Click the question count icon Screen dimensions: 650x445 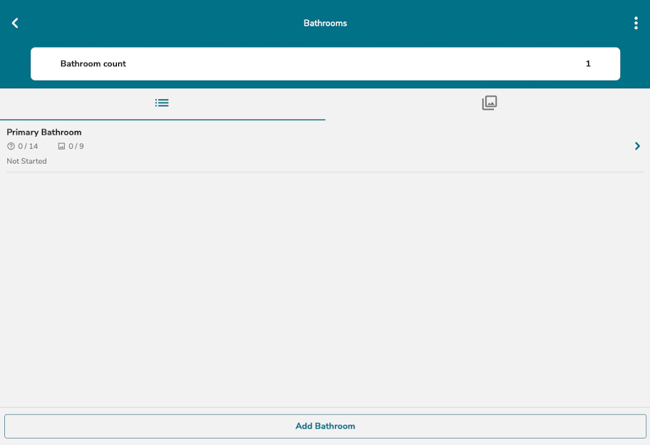tap(11, 147)
